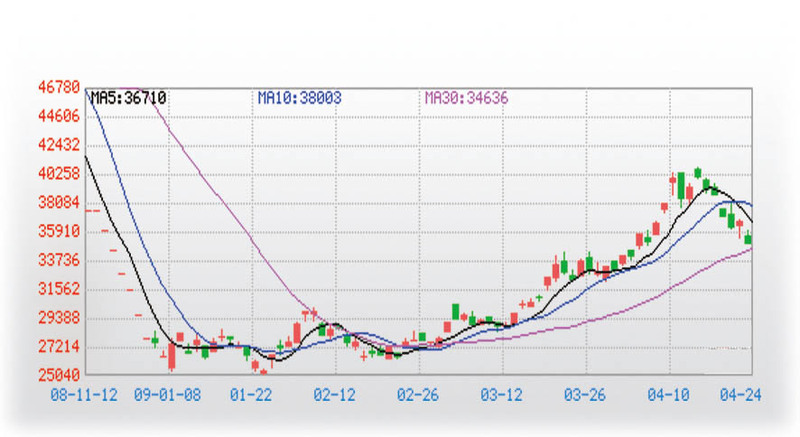
Task: Click the 46780 price axis label
Action: click(x=59, y=87)
